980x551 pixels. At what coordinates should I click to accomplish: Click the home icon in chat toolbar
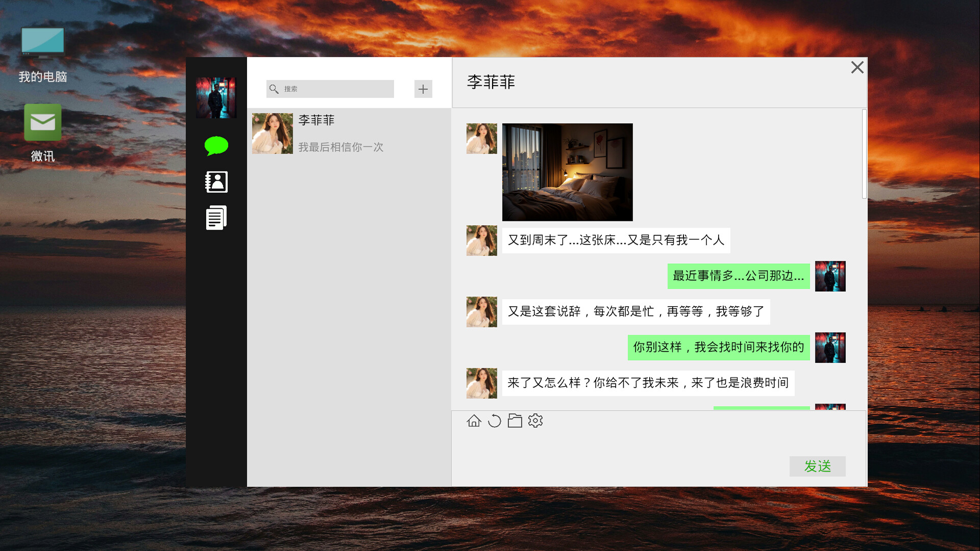pyautogui.click(x=474, y=421)
